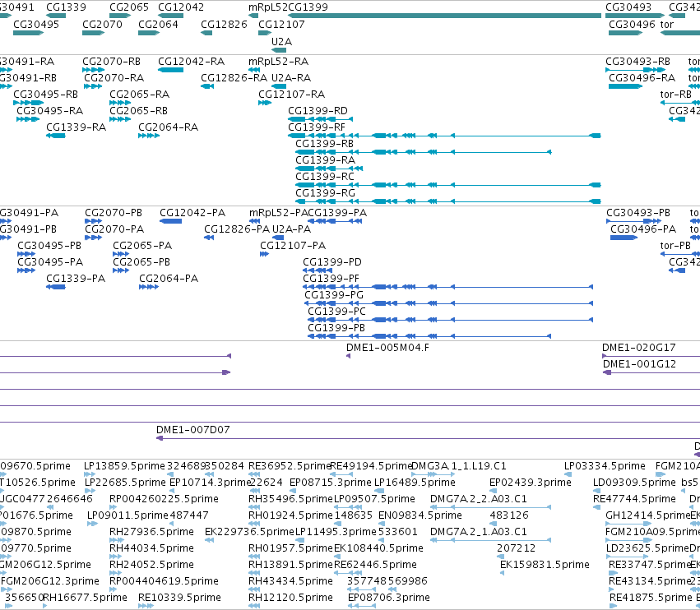
Task: Click the CG2065 gene label
Action: tap(129, 7)
